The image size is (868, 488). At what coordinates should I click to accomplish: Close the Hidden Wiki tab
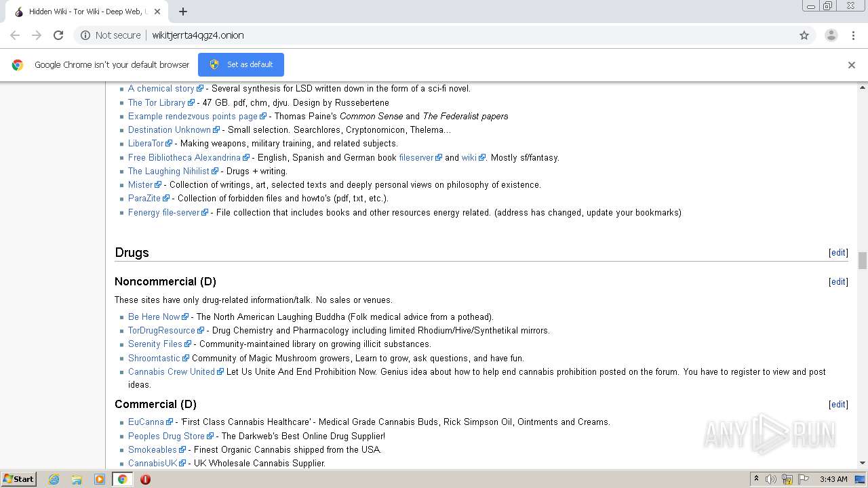coord(158,12)
